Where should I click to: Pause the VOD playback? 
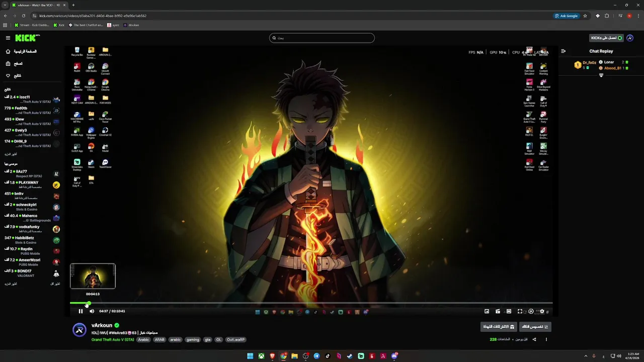tap(80, 311)
